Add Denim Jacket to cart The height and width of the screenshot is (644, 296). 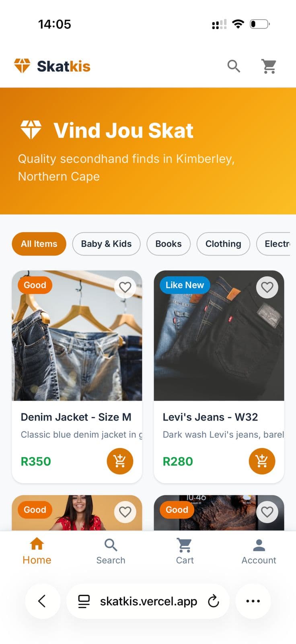(x=120, y=461)
